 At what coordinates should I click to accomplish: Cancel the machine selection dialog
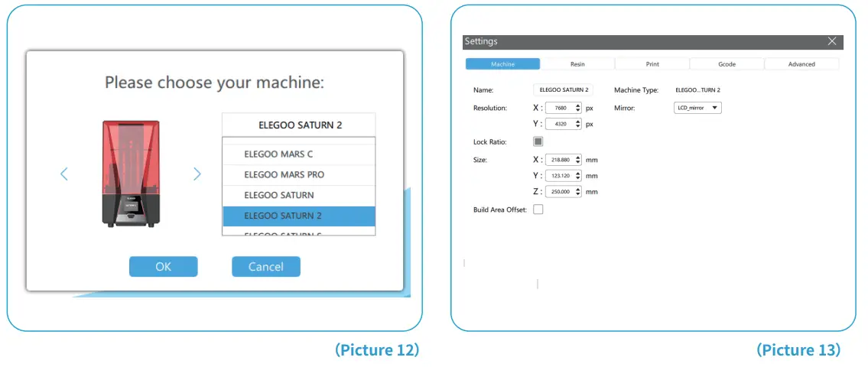tap(265, 267)
